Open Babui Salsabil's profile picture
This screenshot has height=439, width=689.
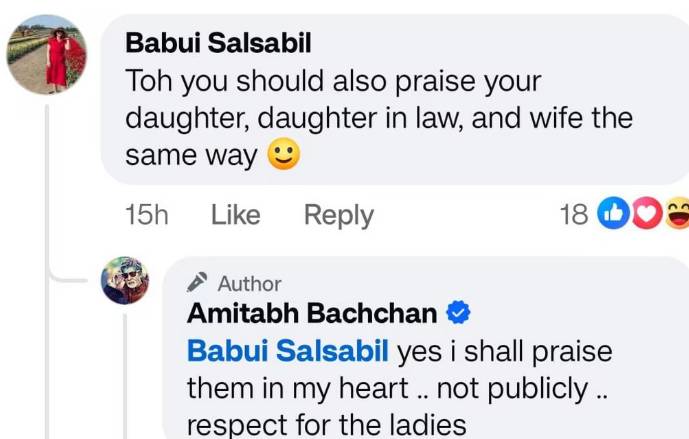tap(46, 54)
